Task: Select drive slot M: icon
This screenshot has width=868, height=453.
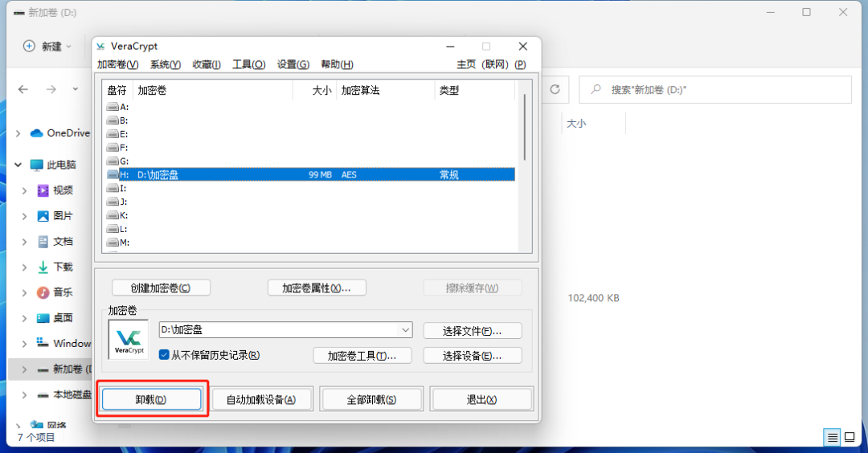Action: click(113, 243)
